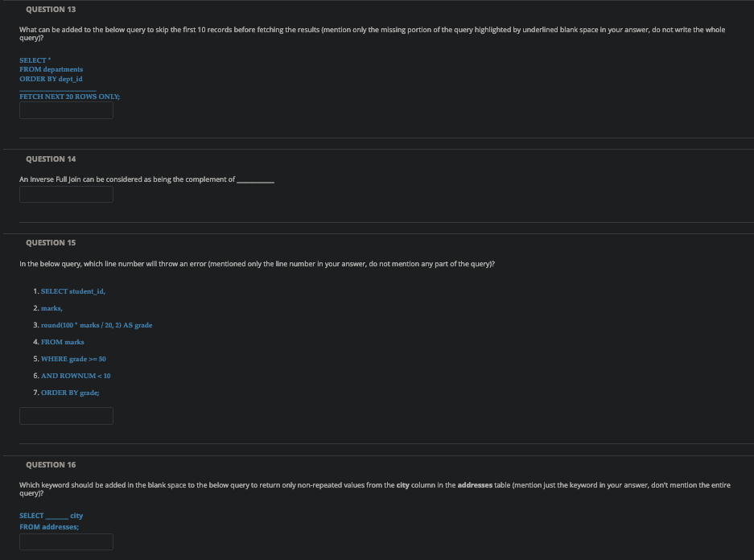Click the AND ROWNUM < 10 line
Viewport: 754px width, 560px height.
74,375
